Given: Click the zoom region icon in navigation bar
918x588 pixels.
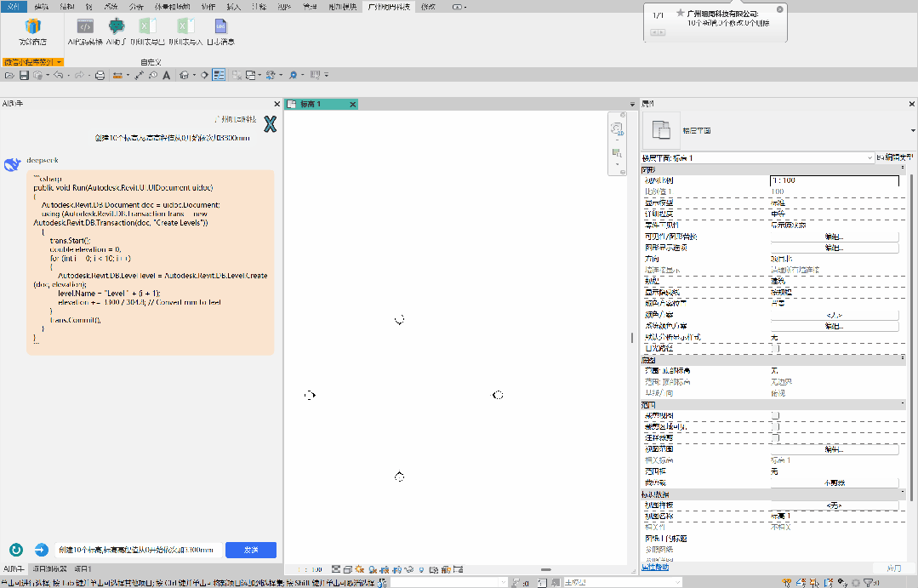Looking at the screenshot, I should pyautogui.click(x=617, y=153).
